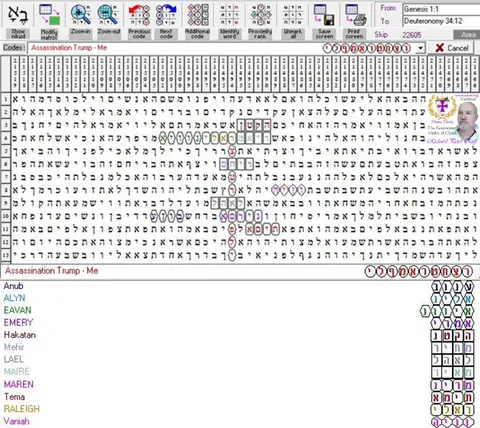Select the MAREN code entry
This screenshot has width=480, height=428.
point(19,384)
